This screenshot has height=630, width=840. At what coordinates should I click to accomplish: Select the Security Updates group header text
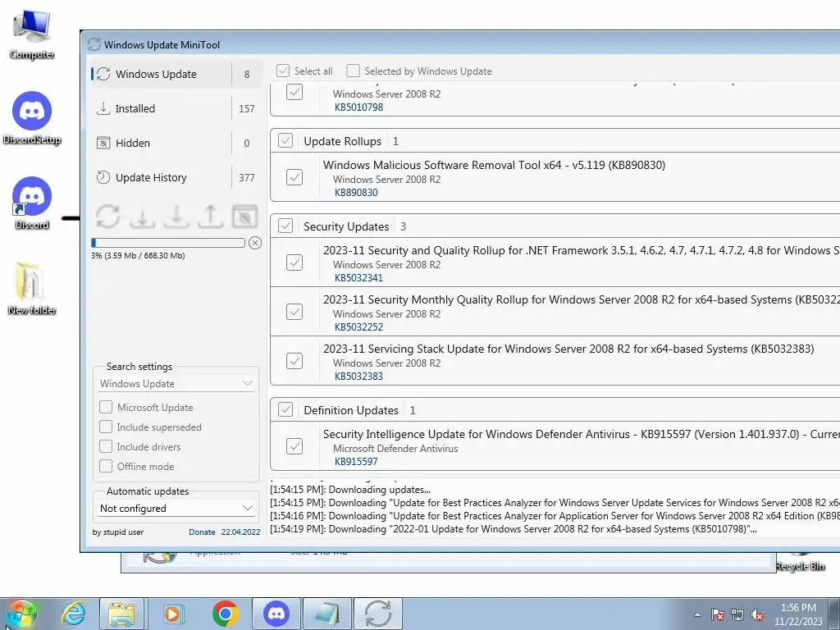346,226
